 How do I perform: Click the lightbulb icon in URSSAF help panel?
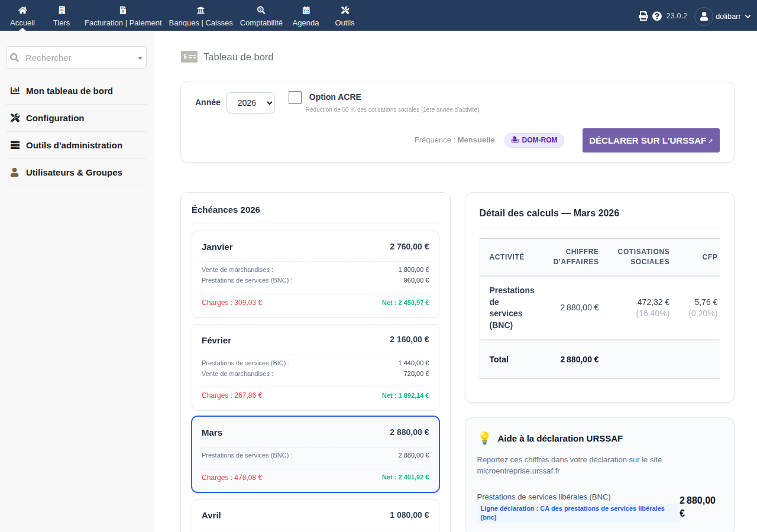(x=484, y=438)
